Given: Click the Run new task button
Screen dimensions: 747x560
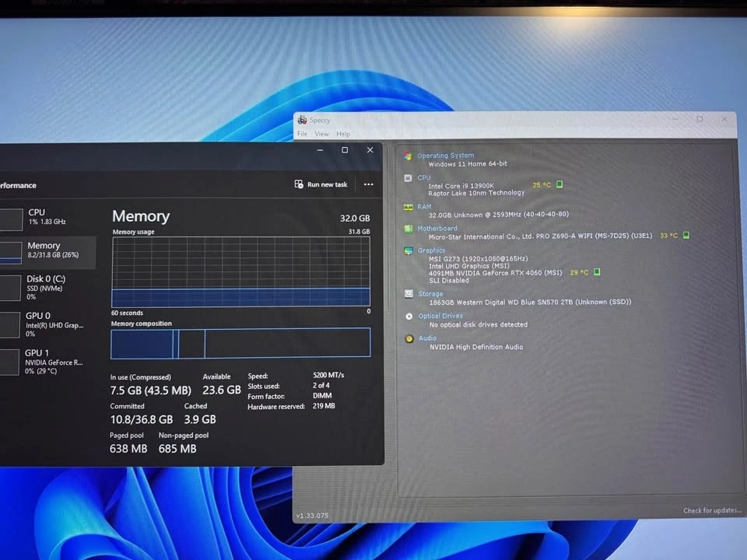Looking at the screenshot, I should 321,184.
